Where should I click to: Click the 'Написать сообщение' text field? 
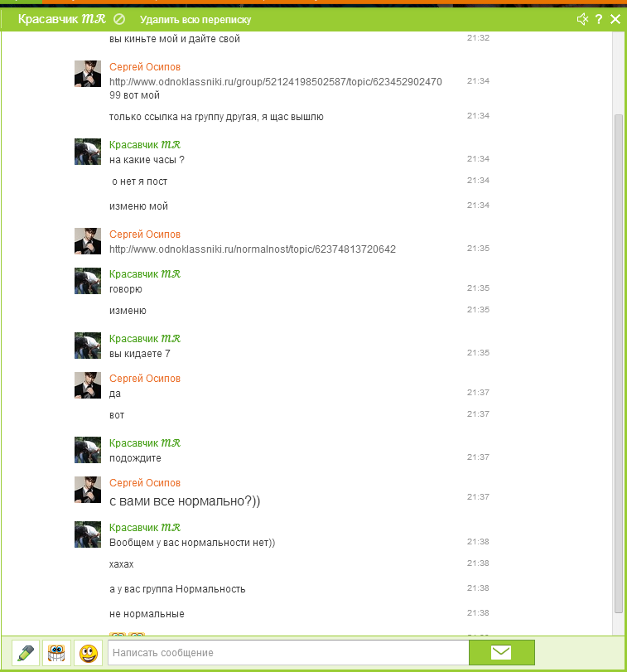pyautogui.click(x=288, y=653)
